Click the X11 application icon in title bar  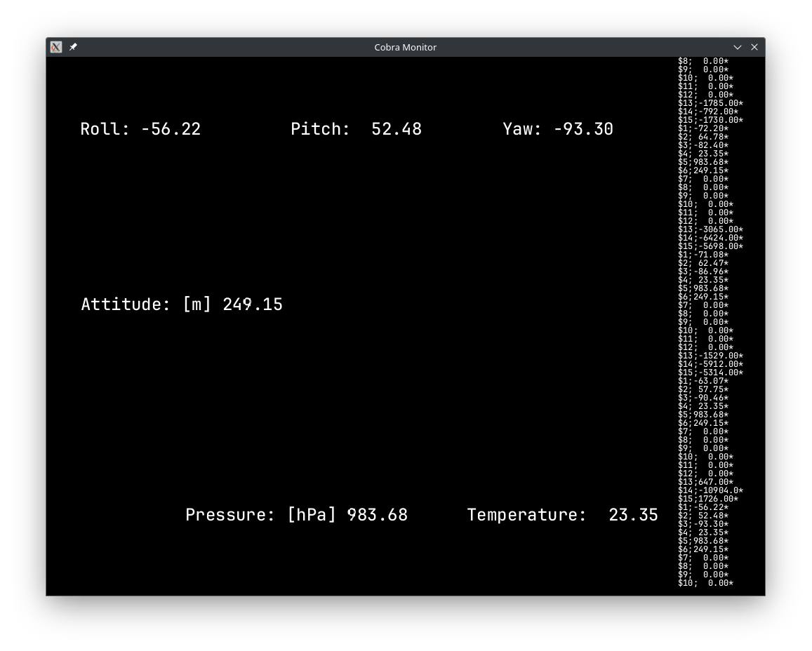56,47
